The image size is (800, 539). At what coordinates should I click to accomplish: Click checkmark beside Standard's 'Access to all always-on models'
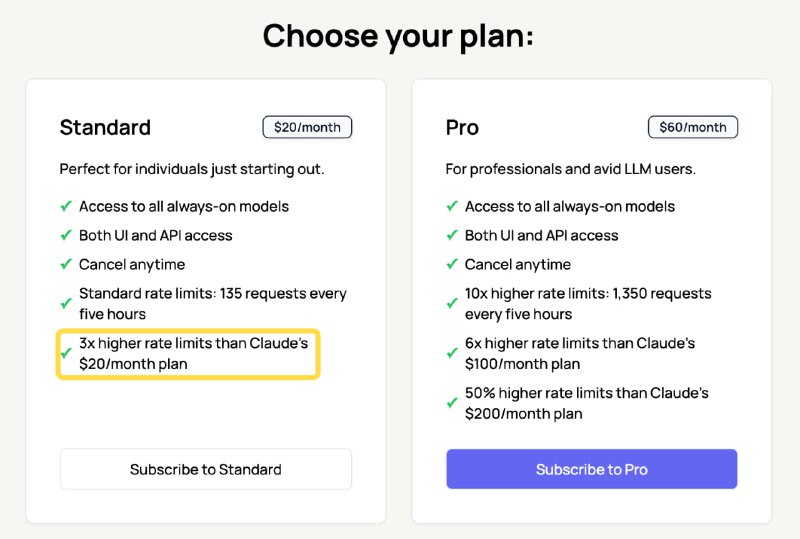[x=66, y=206]
